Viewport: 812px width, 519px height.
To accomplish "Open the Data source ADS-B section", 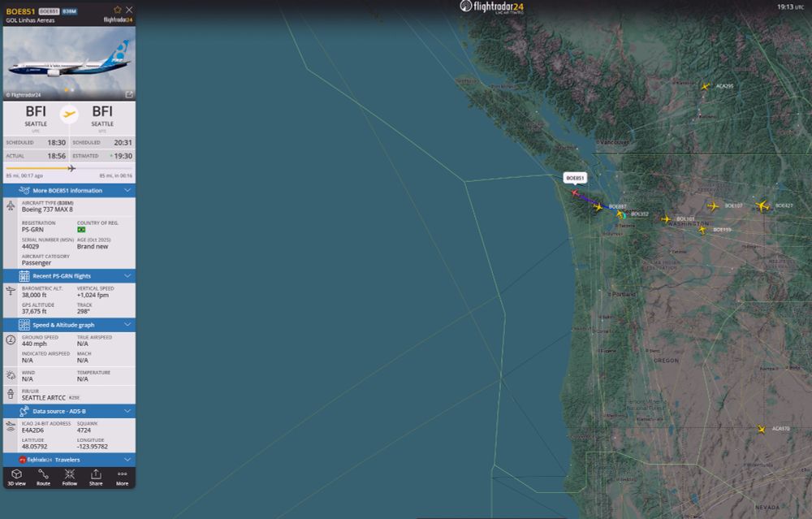I will [x=69, y=411].
